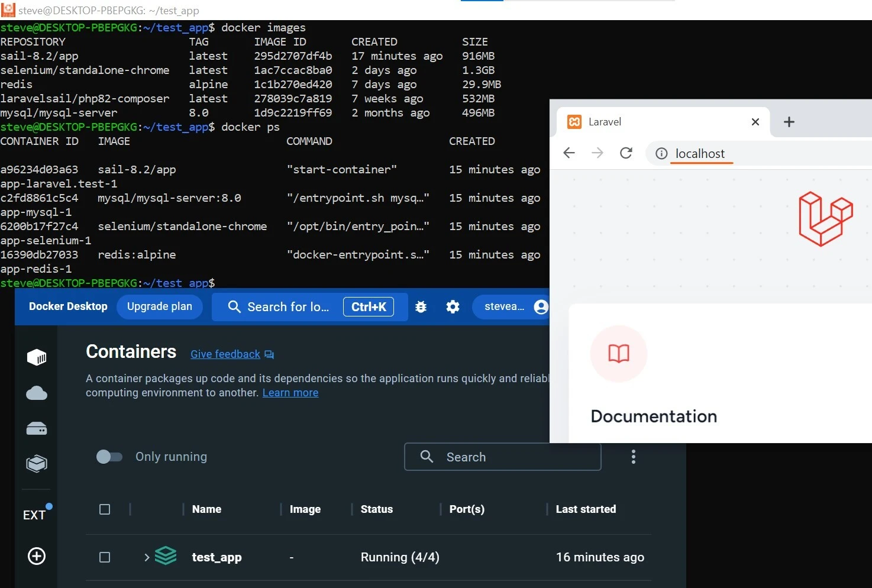Check the test_app container checkbox
Viewport: 872px width, 588px height.
(105, 557)
